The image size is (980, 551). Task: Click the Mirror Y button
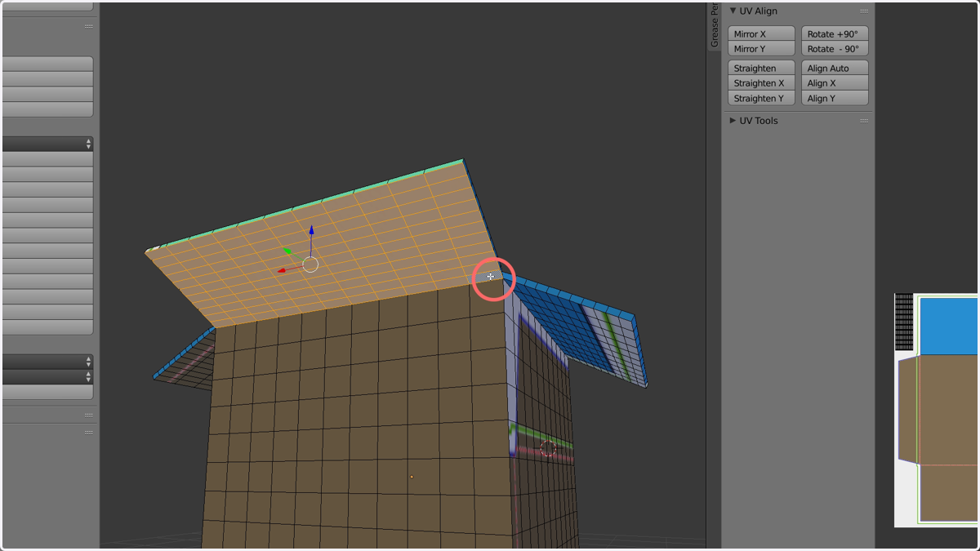tap(761, 49)
